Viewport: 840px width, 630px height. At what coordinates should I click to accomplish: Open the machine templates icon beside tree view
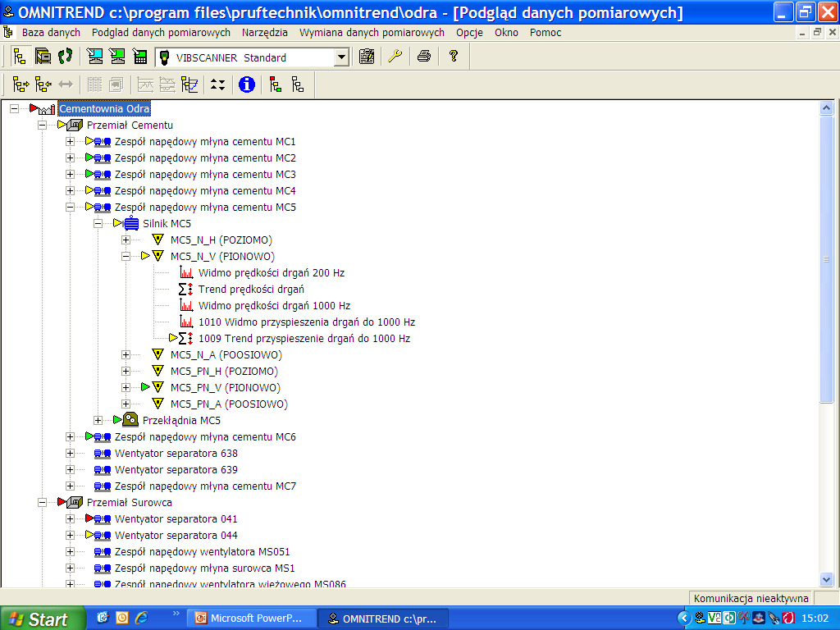(43, 57)
